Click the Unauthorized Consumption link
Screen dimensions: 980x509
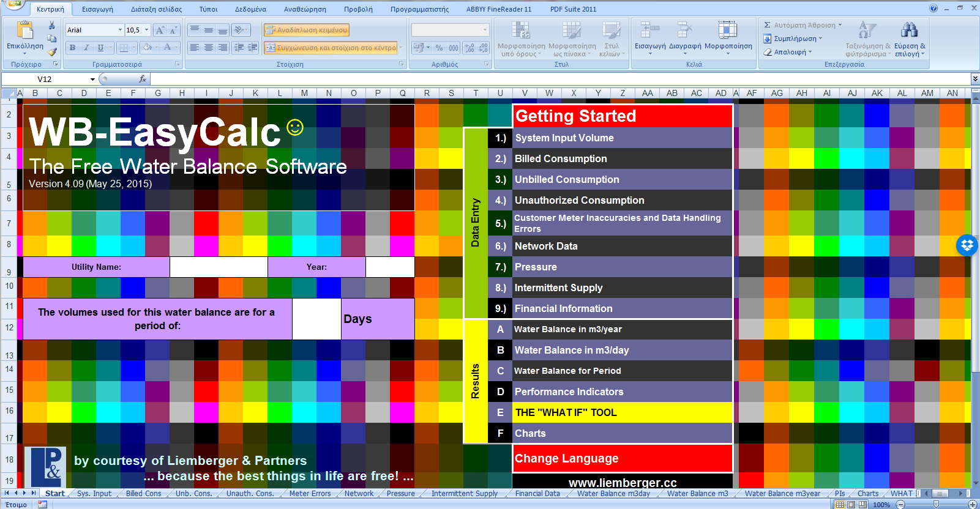click(x=579, y=201)
